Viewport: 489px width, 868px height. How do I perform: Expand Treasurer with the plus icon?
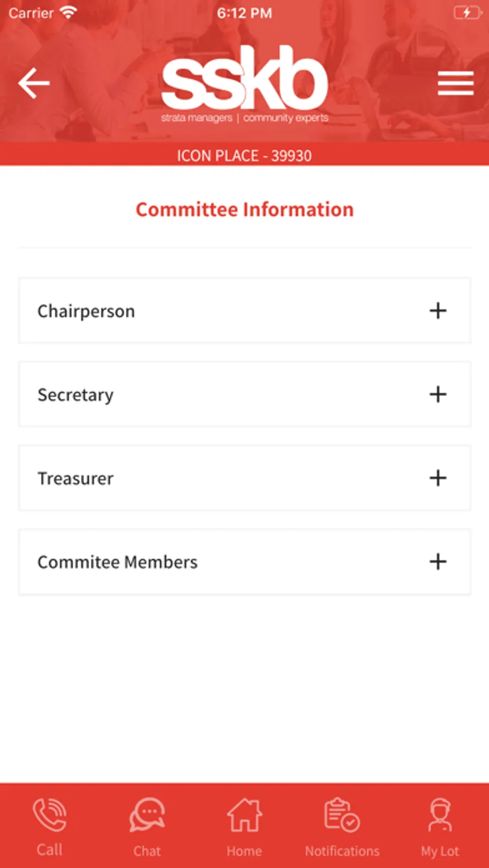(438, 478)
